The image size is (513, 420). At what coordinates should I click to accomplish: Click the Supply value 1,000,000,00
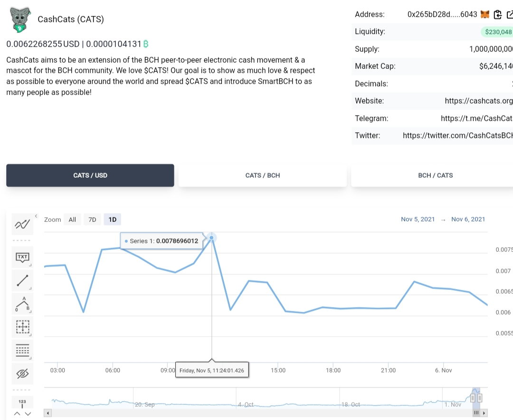coord(491,49)
